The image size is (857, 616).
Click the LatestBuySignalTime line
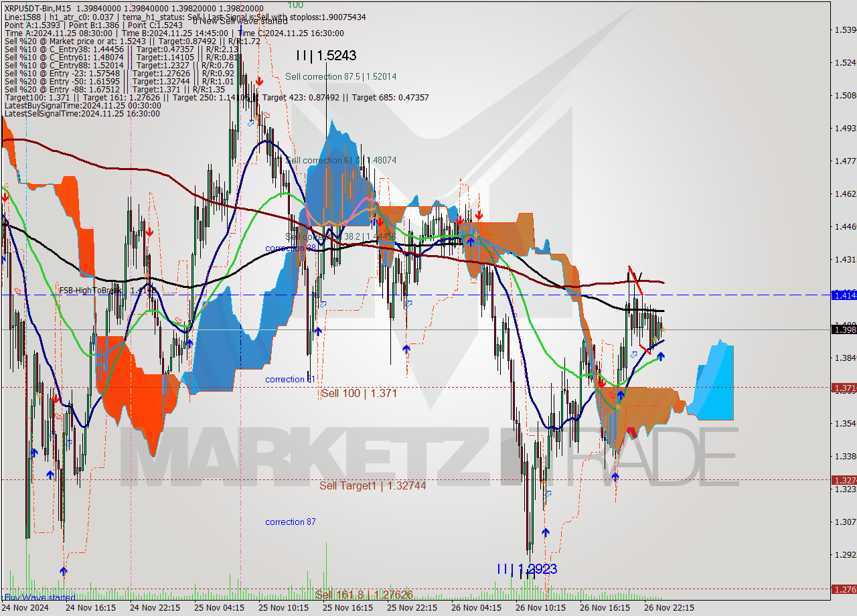click(x=82, y=105)
